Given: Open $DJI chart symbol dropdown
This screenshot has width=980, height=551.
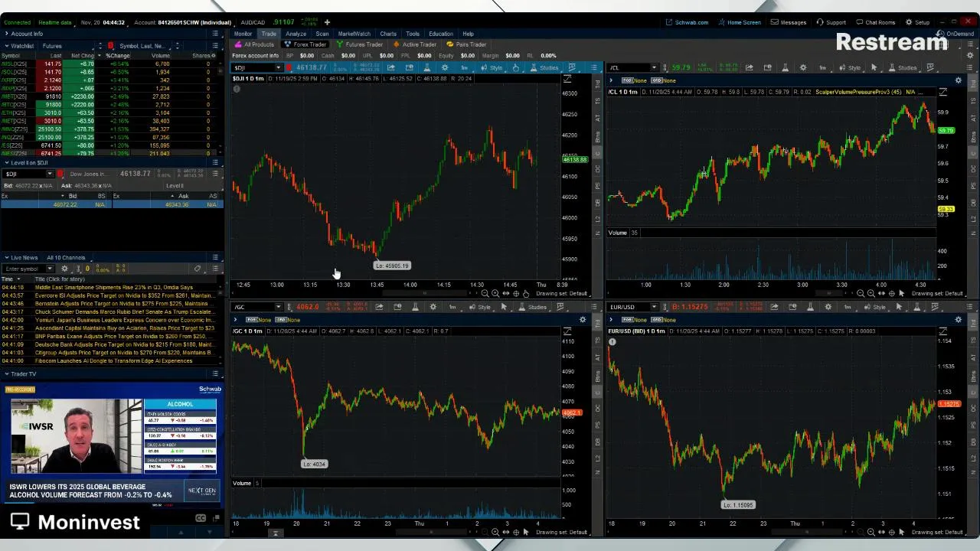Looking at the screenshot, I should coord(278,68).
